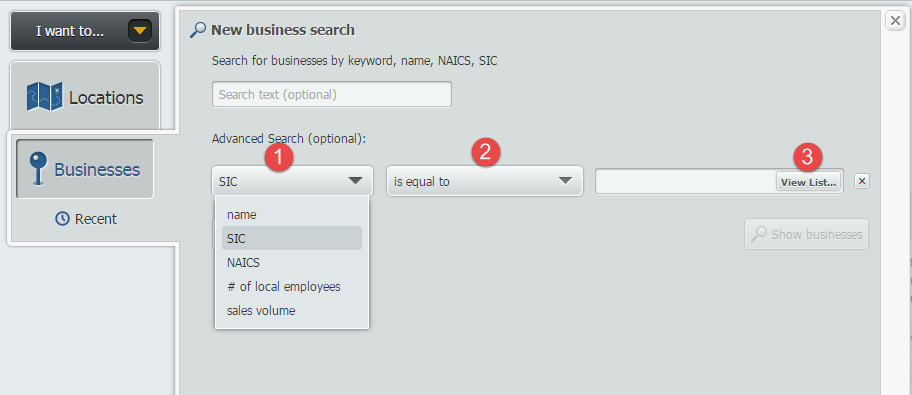Open Recent business searches
The width and height of the screenshot is (912, 395).
86,219
